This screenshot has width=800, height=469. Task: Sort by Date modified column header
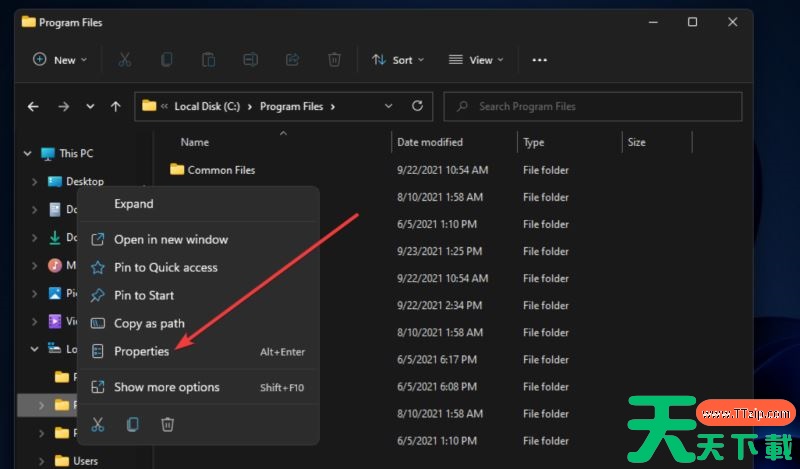430,142
